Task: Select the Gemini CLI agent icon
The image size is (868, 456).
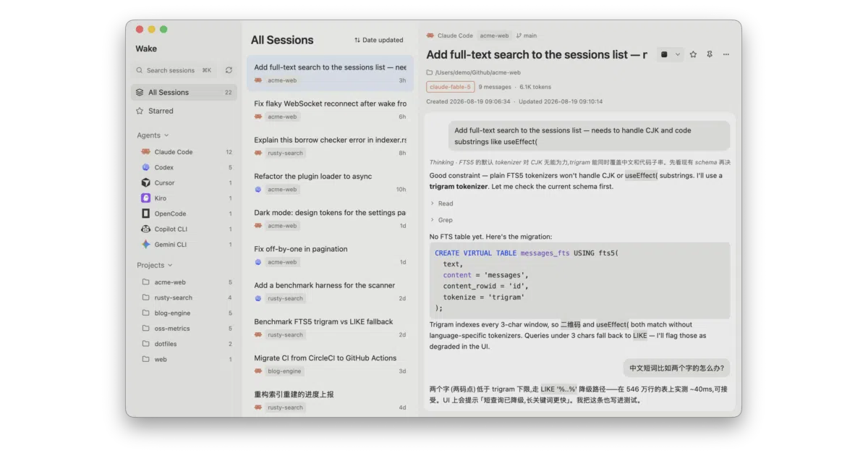Action: pos(145,245)
